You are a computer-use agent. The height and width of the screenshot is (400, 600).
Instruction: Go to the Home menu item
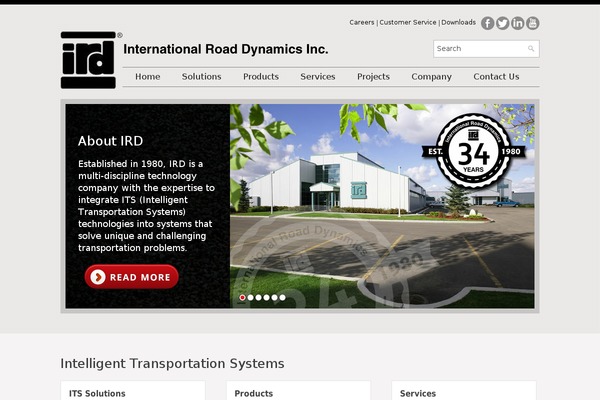[x=148, y=77]
